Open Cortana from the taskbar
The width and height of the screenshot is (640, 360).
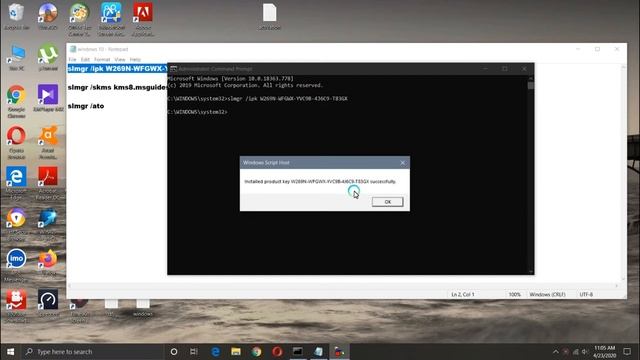(x=174, y=351)
